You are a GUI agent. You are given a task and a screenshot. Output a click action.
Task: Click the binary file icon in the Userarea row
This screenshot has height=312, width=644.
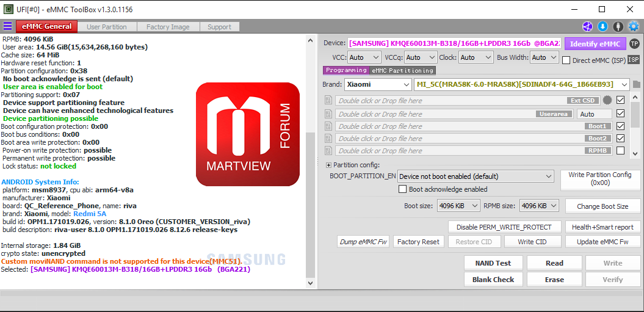(x=328, y=114)
